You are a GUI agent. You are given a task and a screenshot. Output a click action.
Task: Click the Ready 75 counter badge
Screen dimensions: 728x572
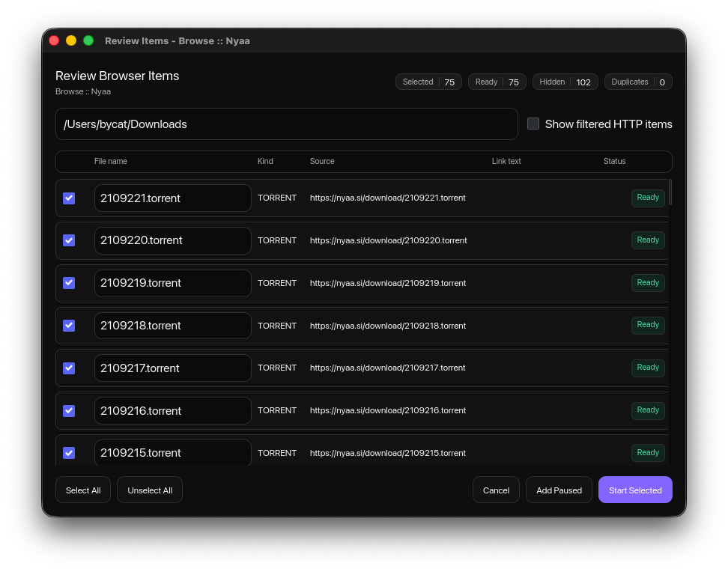coord(497,82)
